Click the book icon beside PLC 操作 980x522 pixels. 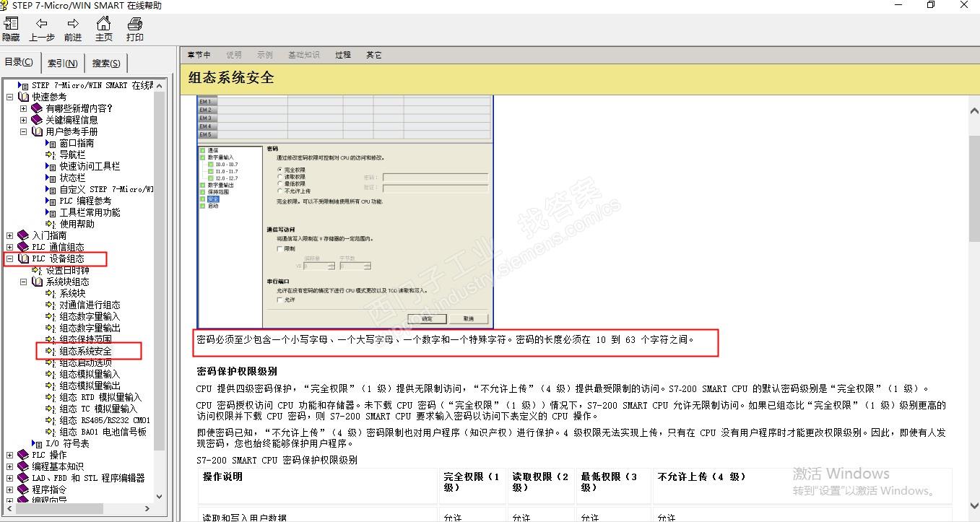pos(24,455)
